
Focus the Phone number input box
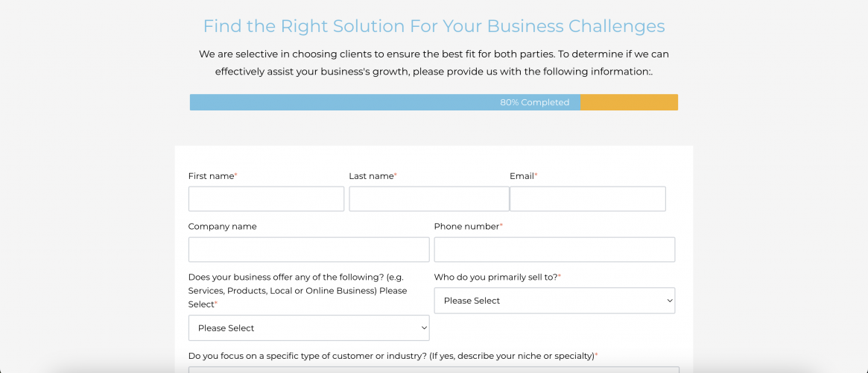[x=554, y=249]
